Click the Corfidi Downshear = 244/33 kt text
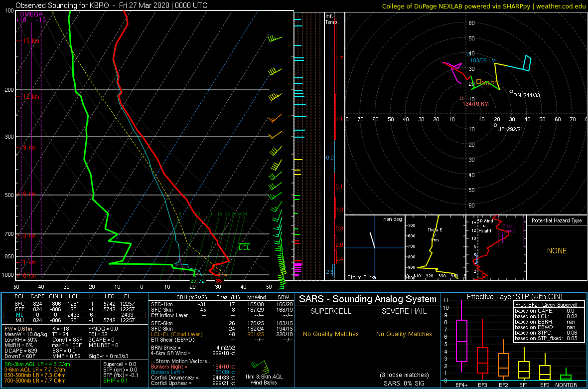Viewport: 588px width, 389px height. pos(193,378)
